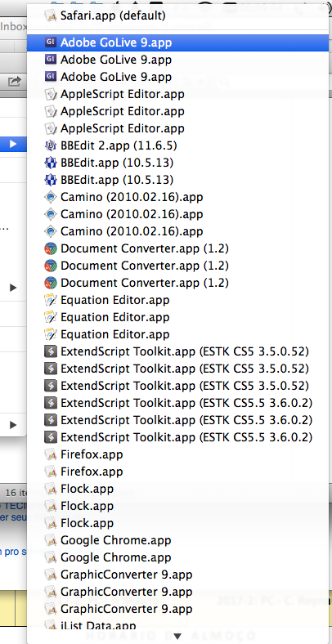The width and height of the screenshot is (332, 644).
Task: Select iList Data.app at the bottom of the list
Action: (x=178, y=625)
